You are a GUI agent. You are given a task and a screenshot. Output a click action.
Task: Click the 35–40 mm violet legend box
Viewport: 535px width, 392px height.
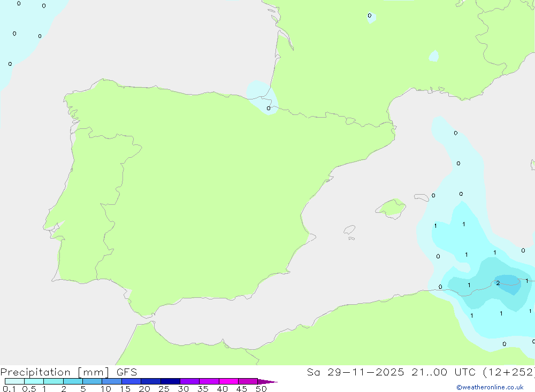(x=209, y=381)
